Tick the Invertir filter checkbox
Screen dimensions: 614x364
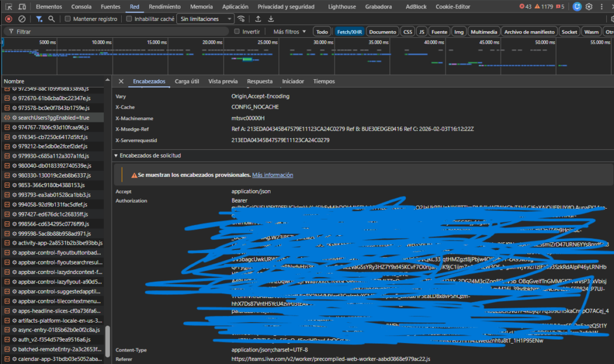[x=237, y=31]
